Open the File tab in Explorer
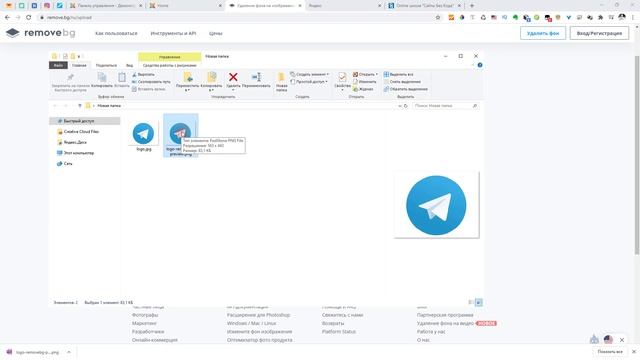Viewport: 640px width, 360px height. [58, 65]
